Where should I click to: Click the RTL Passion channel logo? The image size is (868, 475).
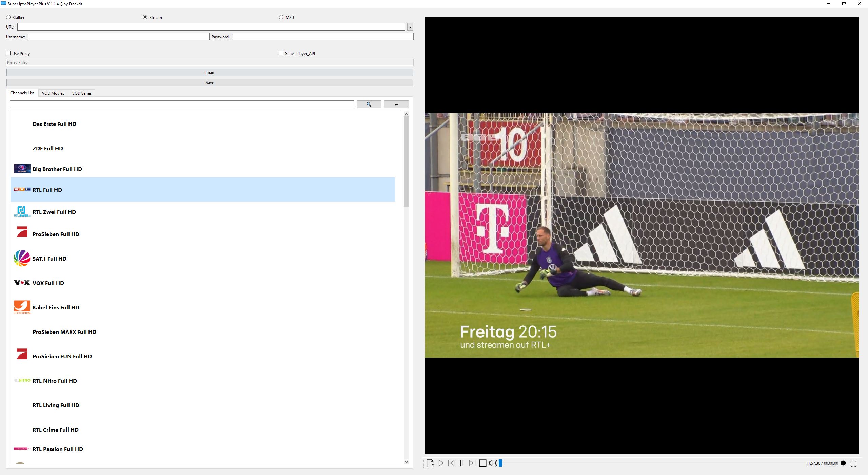[22, 449]
